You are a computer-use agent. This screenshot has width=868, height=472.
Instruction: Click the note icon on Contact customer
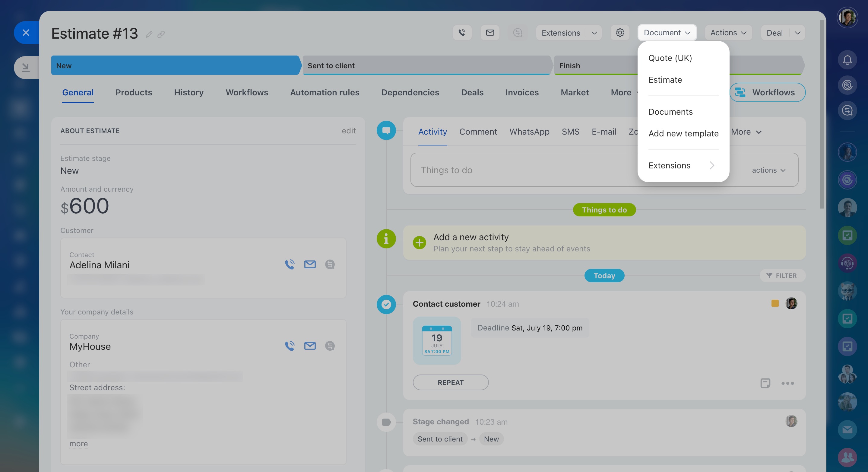765,383
